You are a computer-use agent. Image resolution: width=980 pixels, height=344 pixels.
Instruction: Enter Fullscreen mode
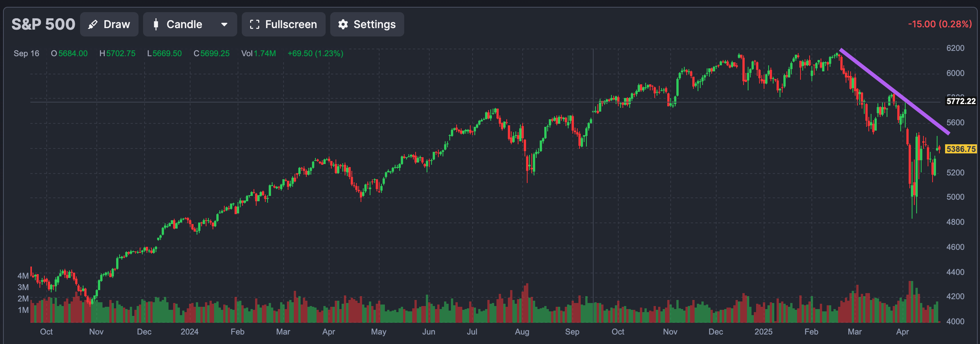284,24
